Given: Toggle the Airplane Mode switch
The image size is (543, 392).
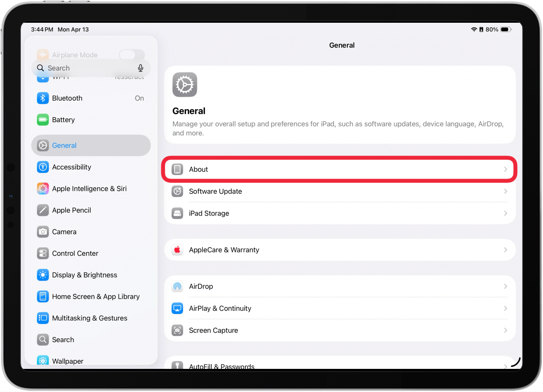Looking at the screenshot, I should point(132,55).
